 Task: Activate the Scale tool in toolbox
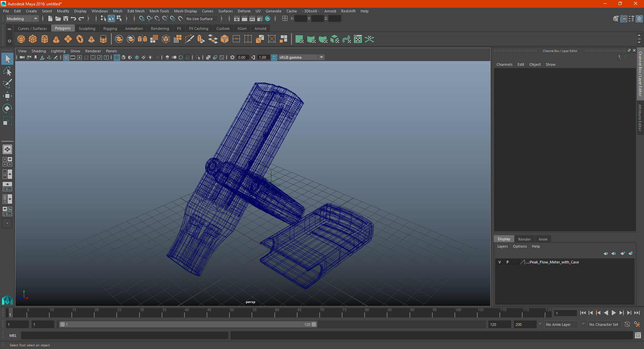point(7,121)
